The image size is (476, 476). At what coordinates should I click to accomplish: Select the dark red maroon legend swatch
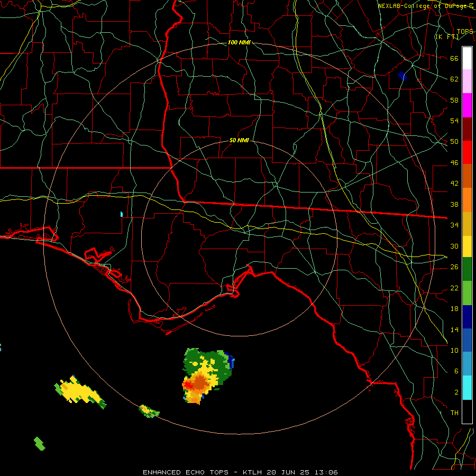coord(467,129)
